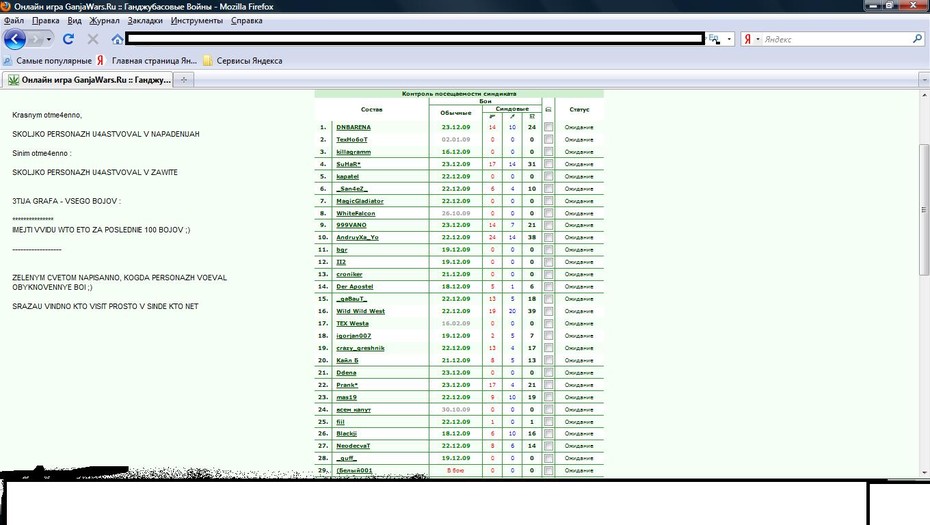Click the Yandex search engine icon
The height and width of the screenshot is (525, 930).
747,39
